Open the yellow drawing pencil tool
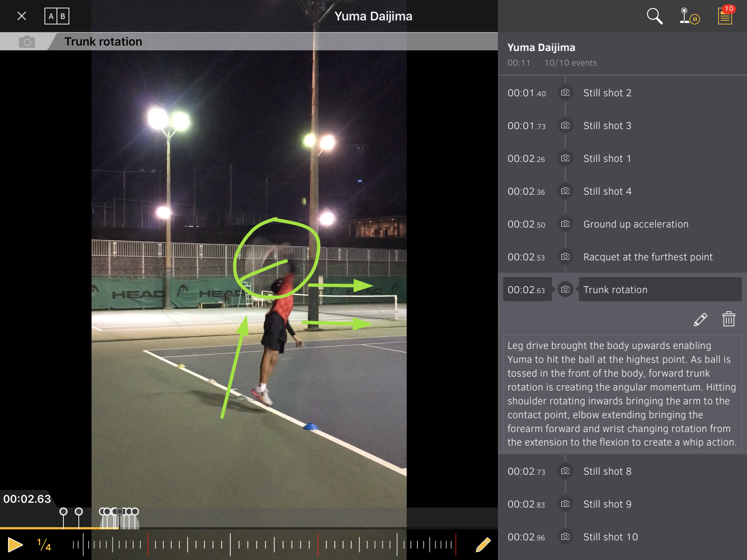This screenshot has width=747, height=560. pos(483,545)
